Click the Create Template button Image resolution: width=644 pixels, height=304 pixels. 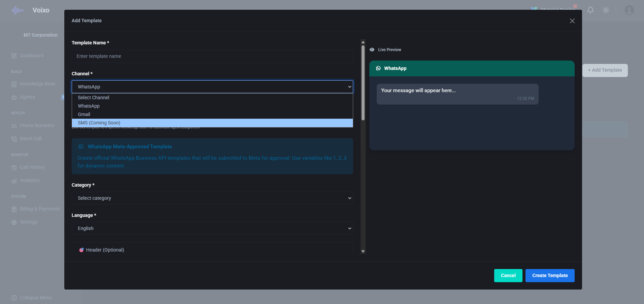pos(549,275)
